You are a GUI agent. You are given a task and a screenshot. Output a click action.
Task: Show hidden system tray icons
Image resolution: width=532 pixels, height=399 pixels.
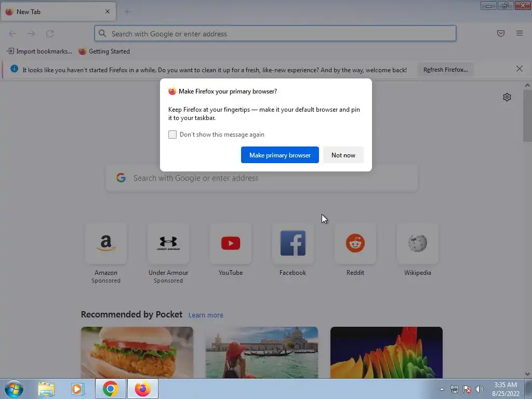(442, 389)
